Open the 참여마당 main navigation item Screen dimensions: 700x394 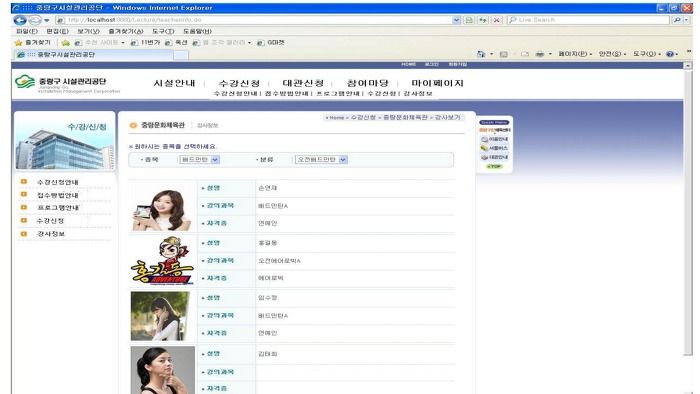point(368,83)
